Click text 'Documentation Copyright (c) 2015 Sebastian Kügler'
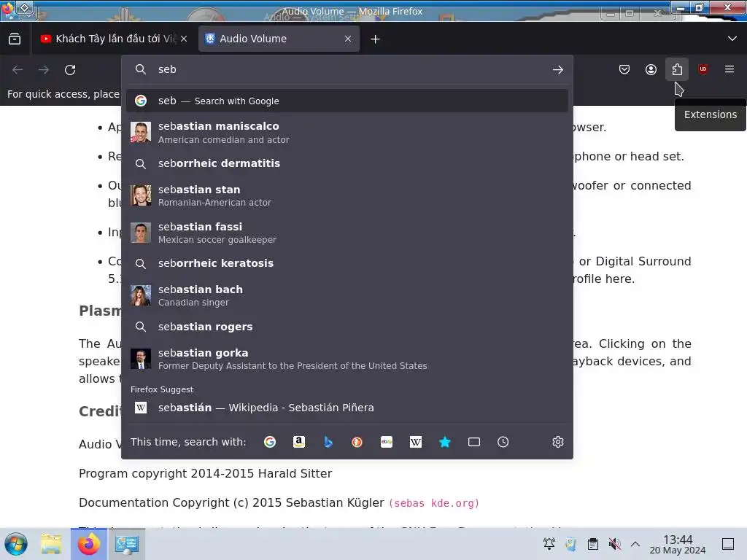747x560 pixels. click(231, 503)
